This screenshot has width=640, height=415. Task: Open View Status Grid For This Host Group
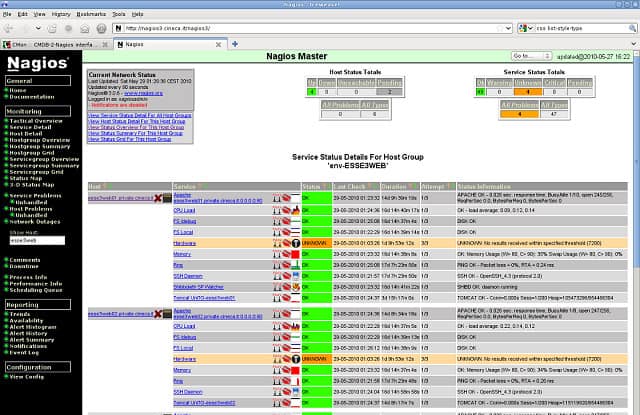[x=129, y=139]
